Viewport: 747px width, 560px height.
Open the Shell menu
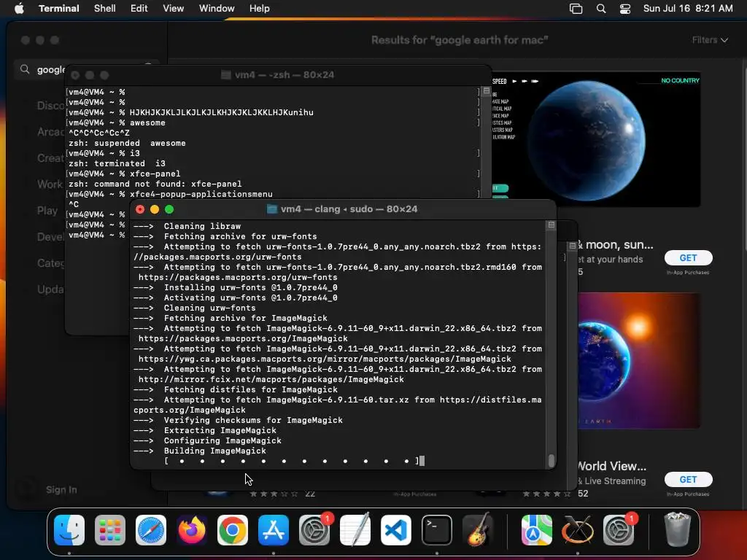[x=105, y=8]
